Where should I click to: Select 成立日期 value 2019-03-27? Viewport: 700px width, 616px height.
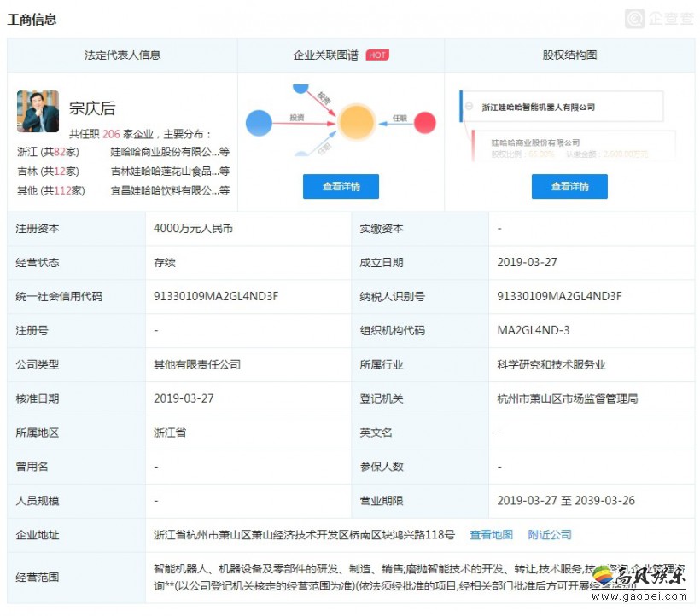tap(528, 262)
